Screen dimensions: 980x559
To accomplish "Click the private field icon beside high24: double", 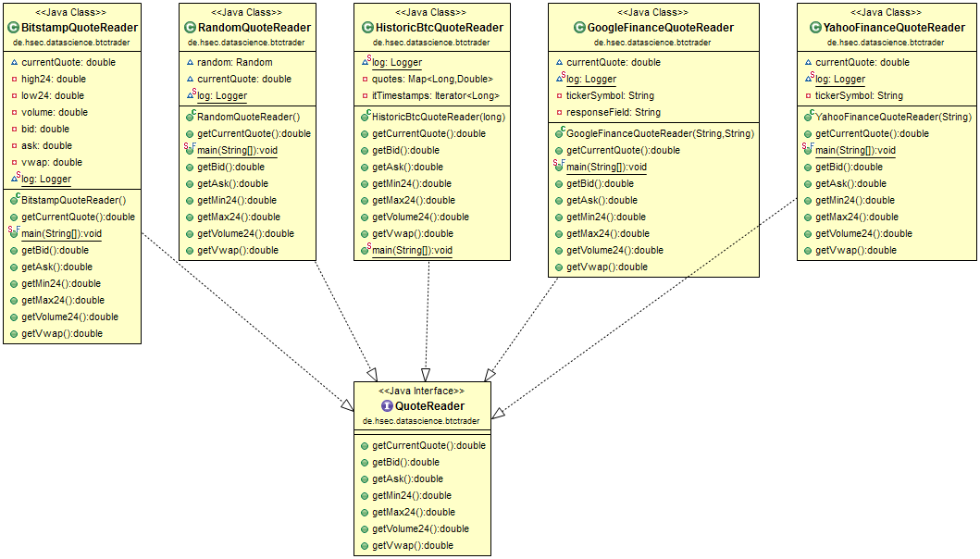I will tap(14, 80).
